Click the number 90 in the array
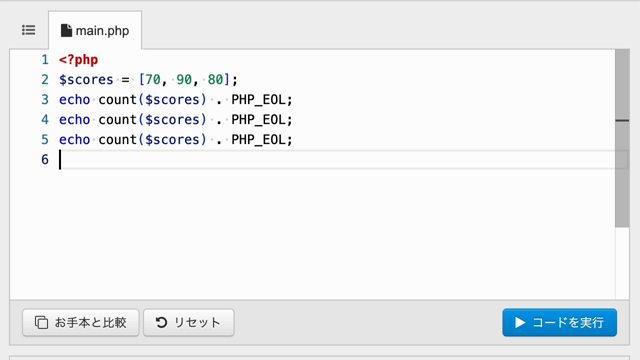 (x=184, y=80)
